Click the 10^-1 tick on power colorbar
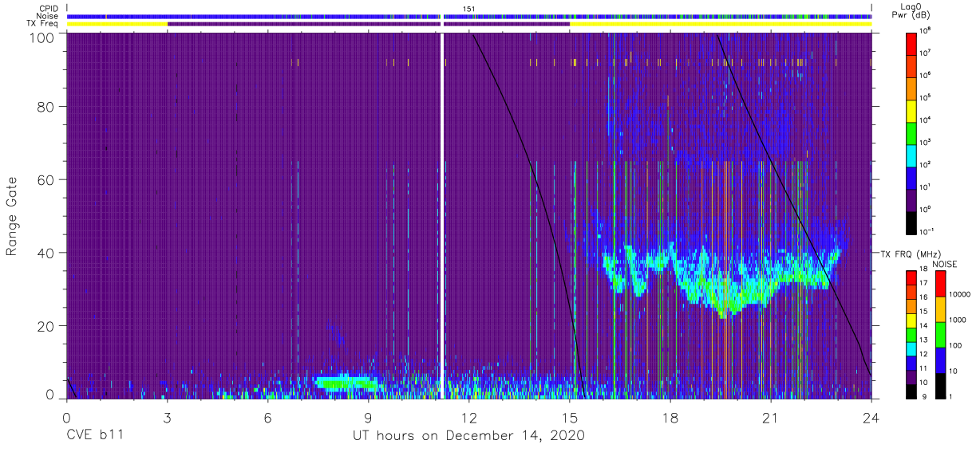 coord(928,231)
